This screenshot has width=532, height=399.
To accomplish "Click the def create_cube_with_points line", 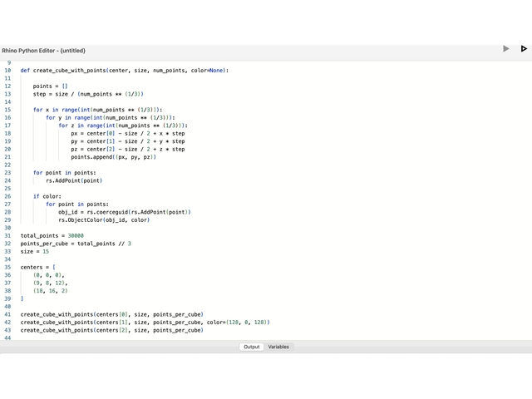I will [x=125, y=71].
